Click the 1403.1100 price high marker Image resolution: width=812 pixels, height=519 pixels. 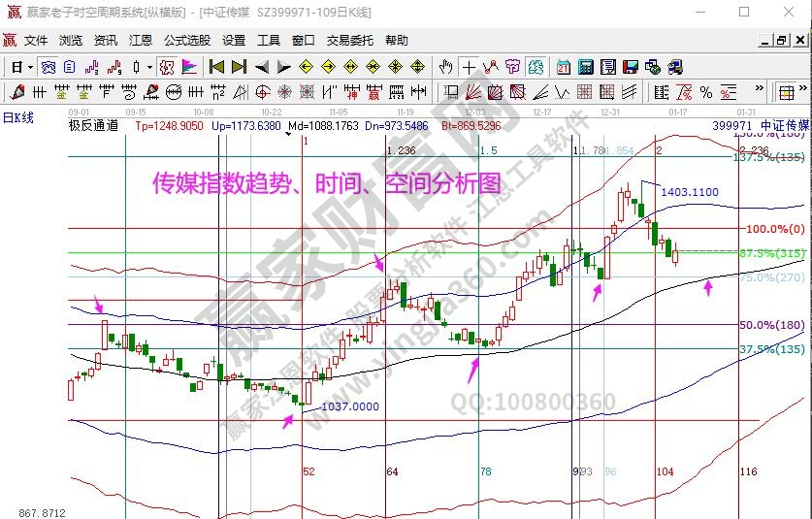(689, 192)
